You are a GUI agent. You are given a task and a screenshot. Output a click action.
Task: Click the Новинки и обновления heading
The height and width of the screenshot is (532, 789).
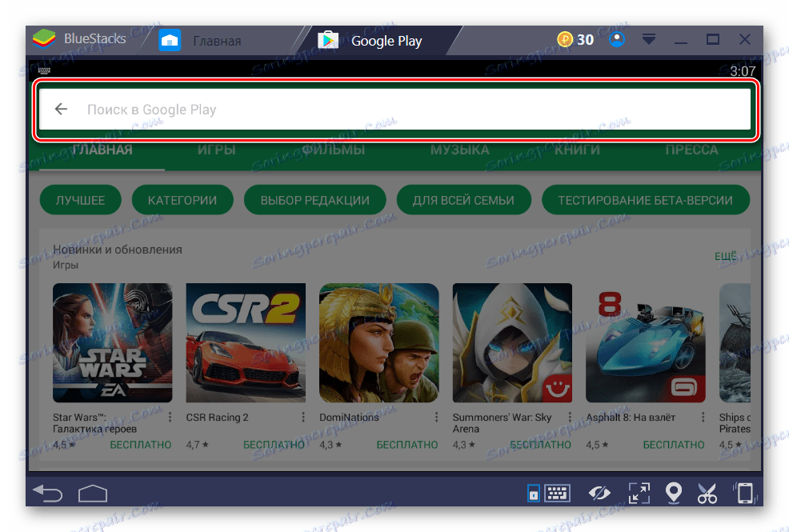[118, 250]
